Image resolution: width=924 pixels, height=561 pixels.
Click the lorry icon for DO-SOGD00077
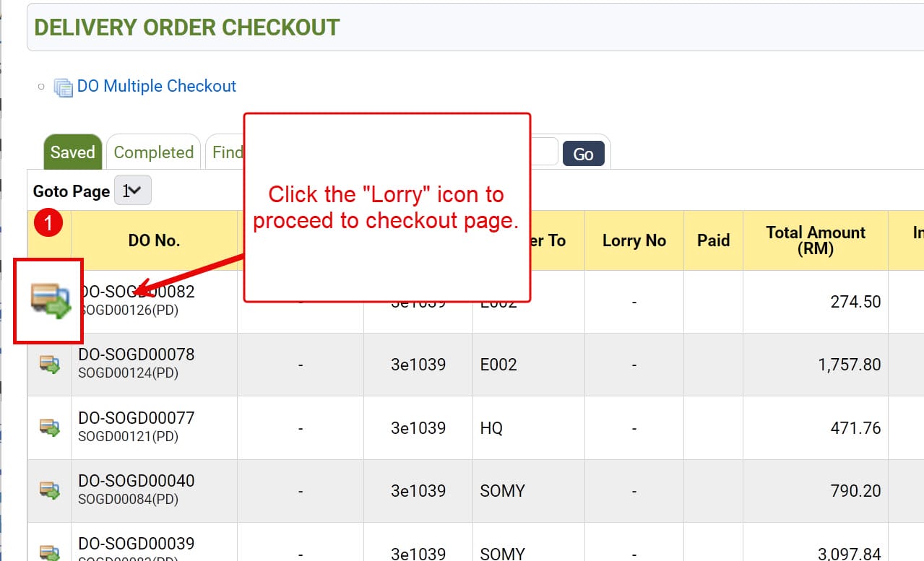49,427
